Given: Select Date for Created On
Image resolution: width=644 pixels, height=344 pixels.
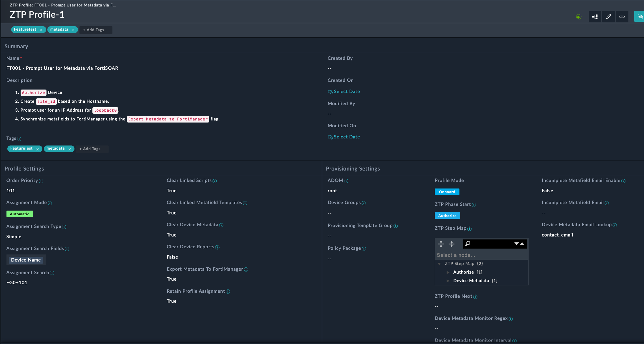Looking at the screenshot, I should click(344, 92).
